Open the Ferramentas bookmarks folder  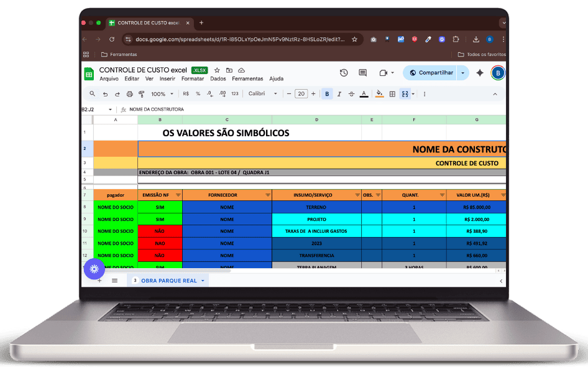click(x=119, y=54)
